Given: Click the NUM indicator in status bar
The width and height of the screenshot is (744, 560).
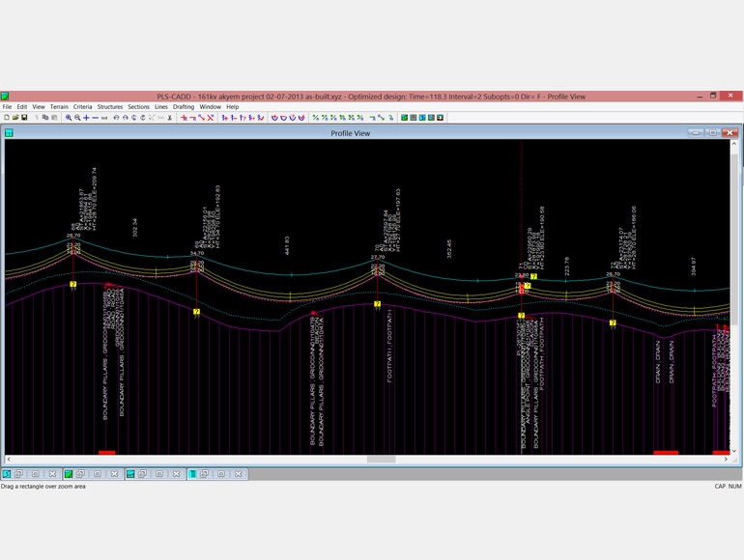Looking at the screenshot, I should [x=734, y=486].
